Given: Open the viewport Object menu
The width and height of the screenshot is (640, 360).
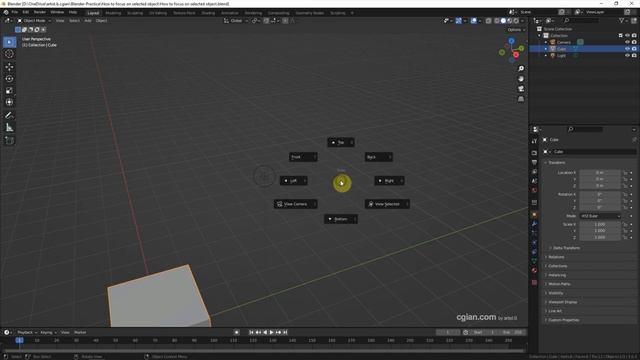Looking at the screenshot, I should pyautogui.click(x=101, y=21).
